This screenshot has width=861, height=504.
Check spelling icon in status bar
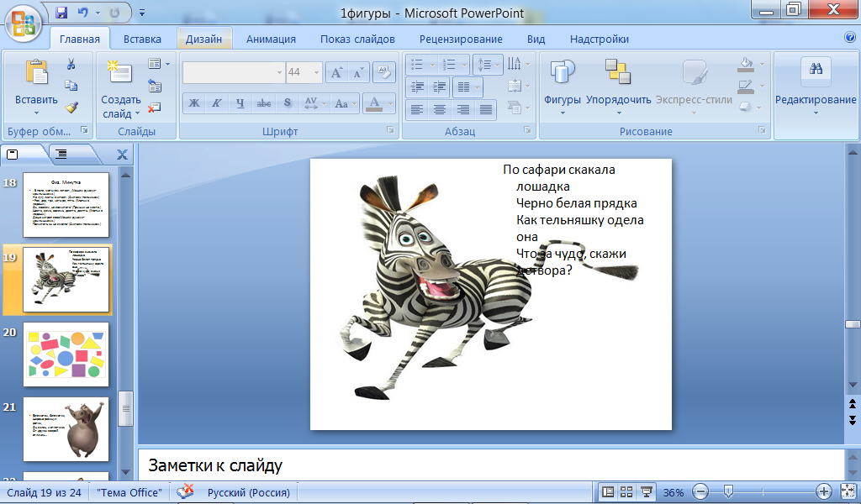(185, 491)
